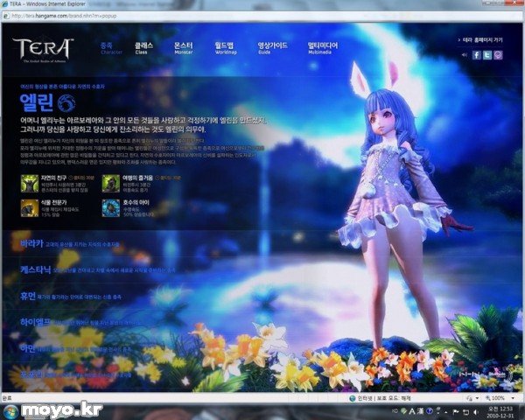Screen dimensions: 525x420
Task: Click the 호수의 아이 skill name
Action: pos(136,202)
